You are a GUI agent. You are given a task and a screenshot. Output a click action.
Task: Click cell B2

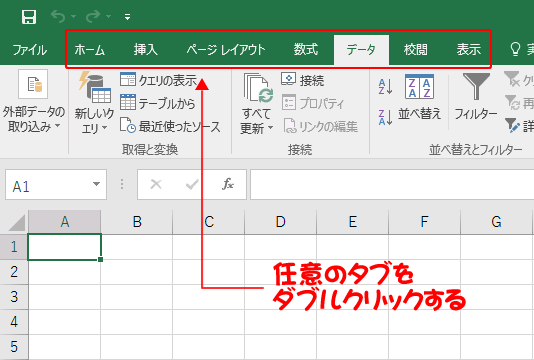click(137, 272)
